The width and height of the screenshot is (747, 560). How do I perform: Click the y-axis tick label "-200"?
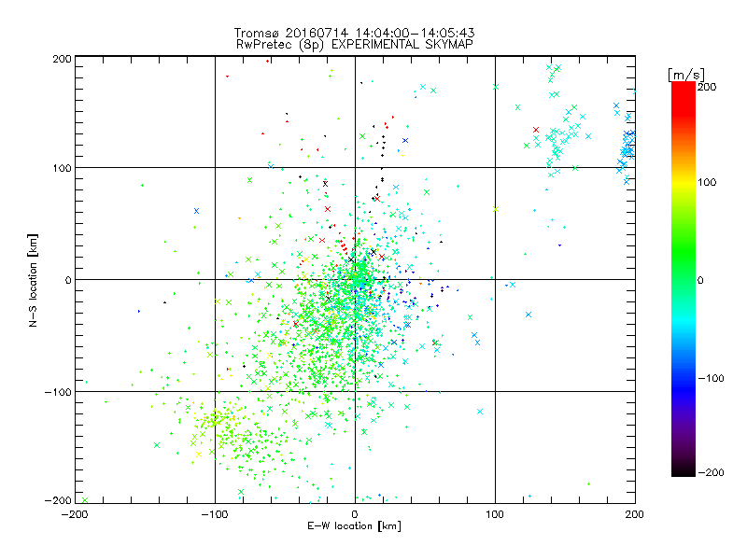click(58, 500)
